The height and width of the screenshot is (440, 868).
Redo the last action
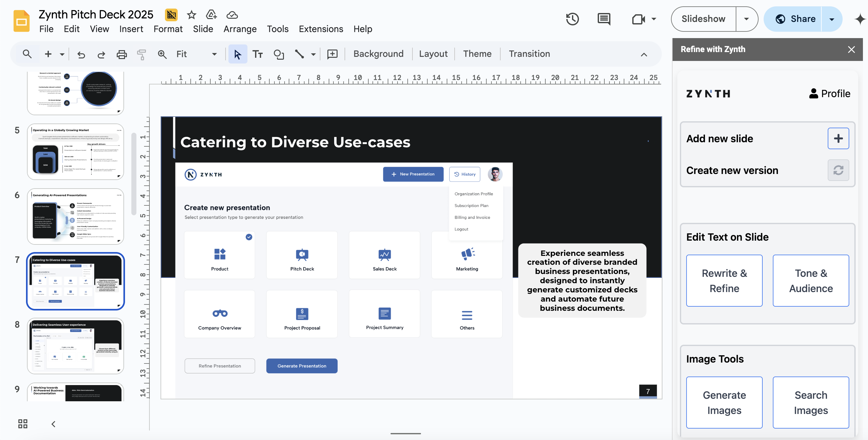point(101,54)
